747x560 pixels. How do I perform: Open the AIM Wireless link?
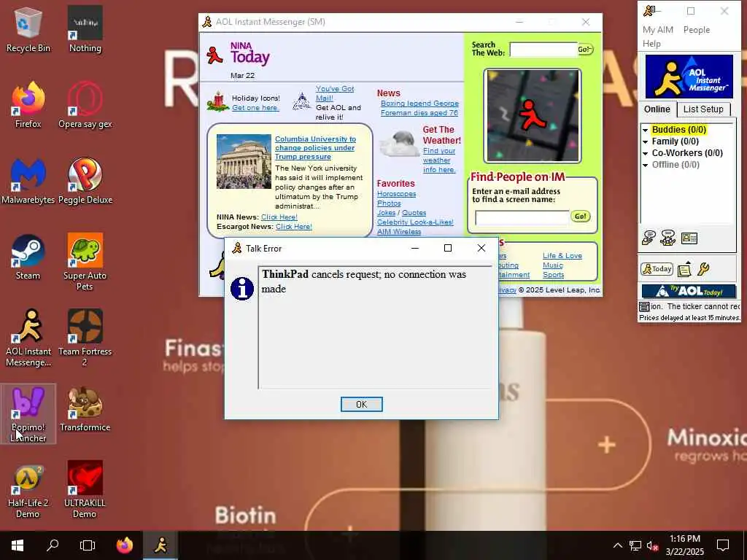(x=399, y=231)
